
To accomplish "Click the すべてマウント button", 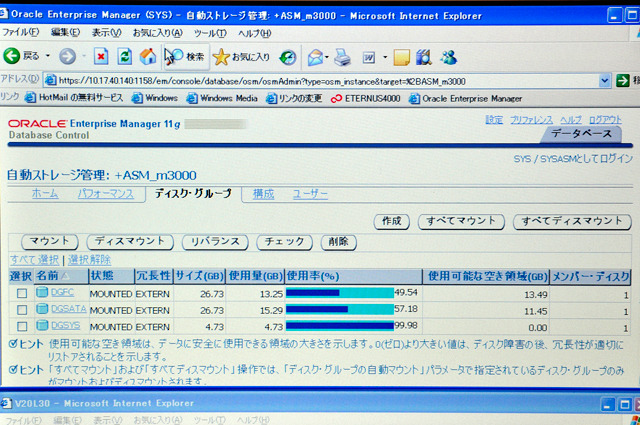I will [461, 221].
